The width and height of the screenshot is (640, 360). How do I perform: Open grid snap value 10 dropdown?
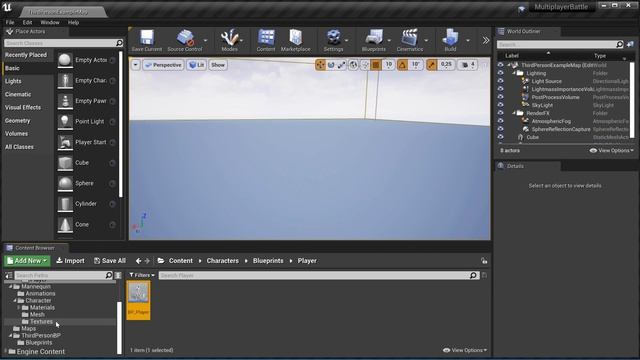point(389,64)
